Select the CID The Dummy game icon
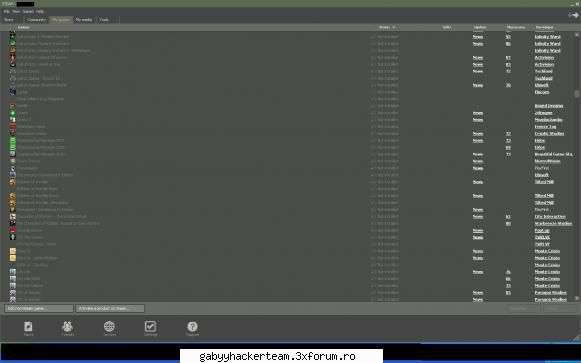 (13, 237)
